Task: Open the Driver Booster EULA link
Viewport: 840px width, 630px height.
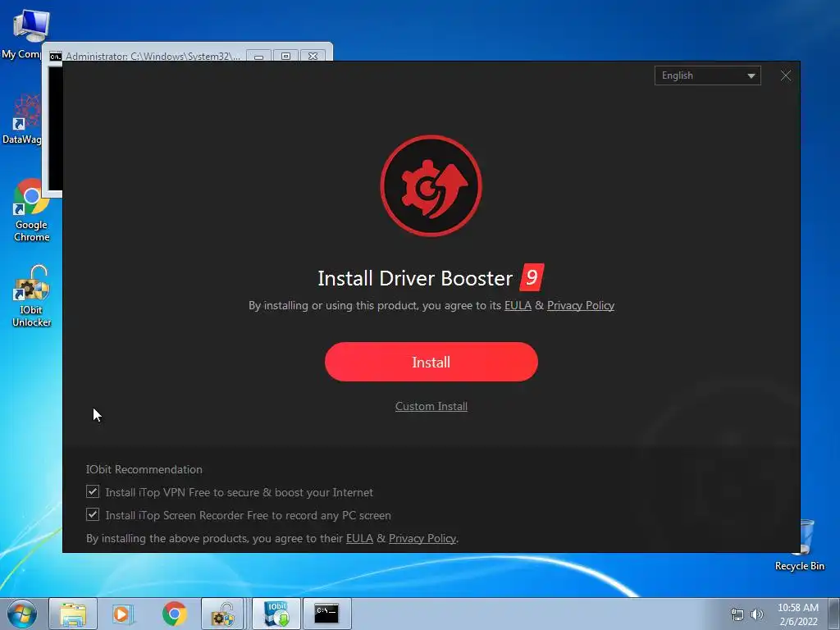Action: click(518, 305)
